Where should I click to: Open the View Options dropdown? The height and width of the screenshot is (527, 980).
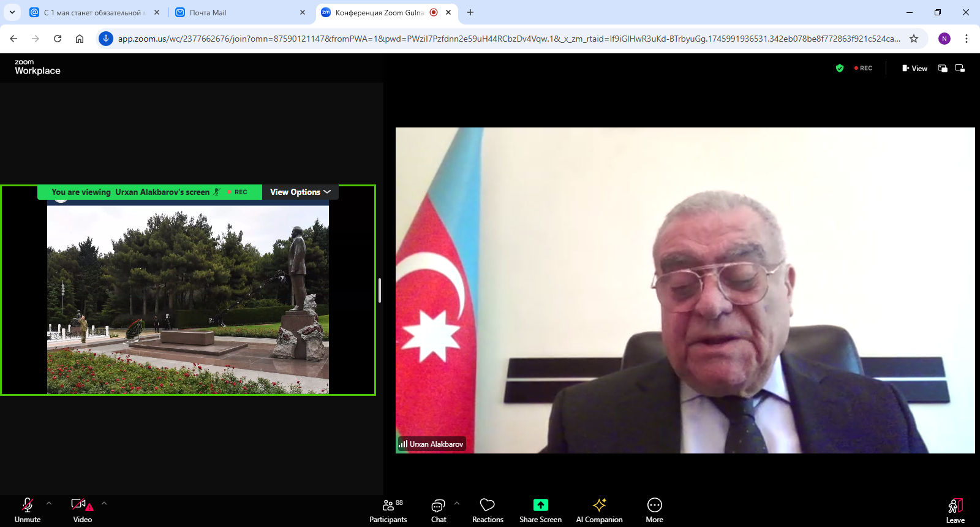click(x=300, y=192)
